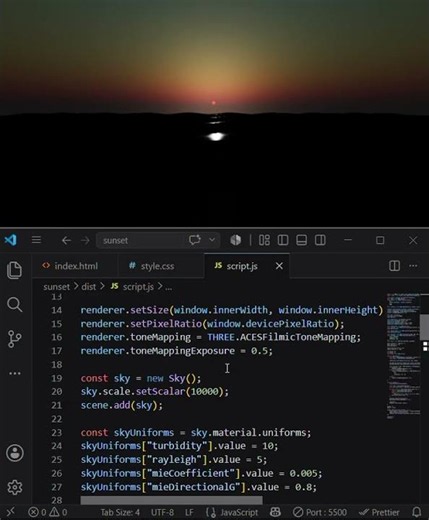Click the VS Code logo icon
This screenshot has height=520, width=429.
[11, 240]
